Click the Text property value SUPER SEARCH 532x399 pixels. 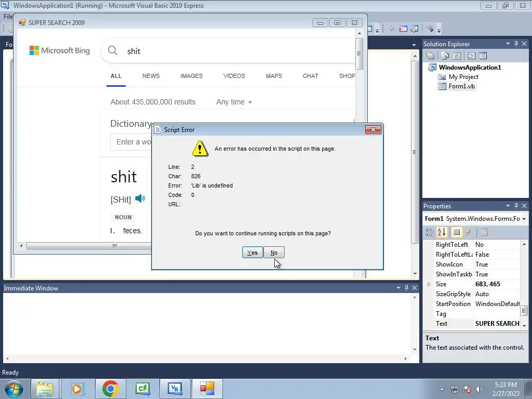[497, 324]
